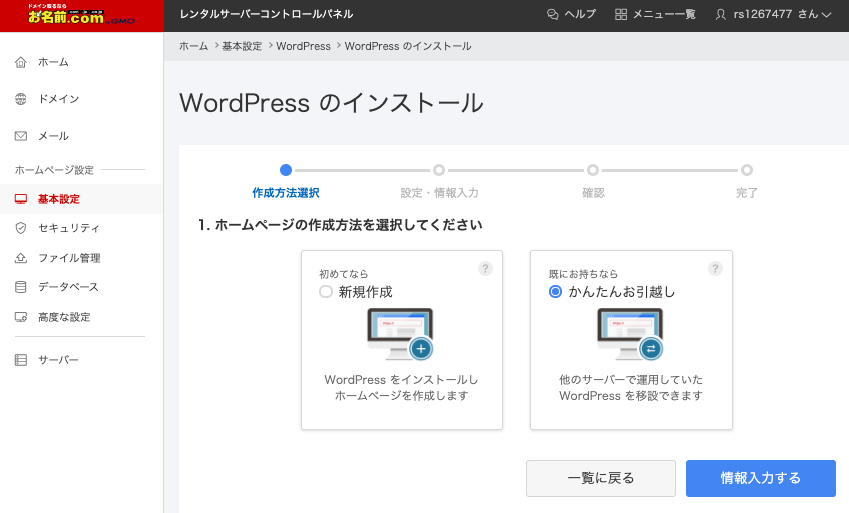Open サーバー in the sidebar menu
Image resolution: width=849 pixels, height=513 pixels.
coord(58,360)
